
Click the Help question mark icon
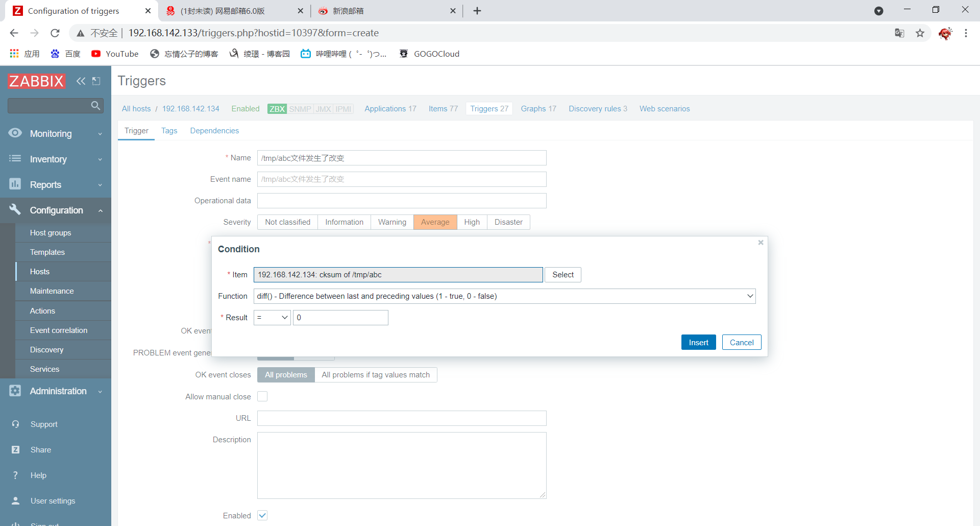[15, 475]
